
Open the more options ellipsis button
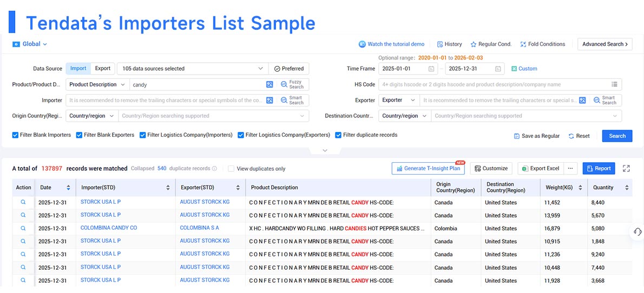coord(570,168)
